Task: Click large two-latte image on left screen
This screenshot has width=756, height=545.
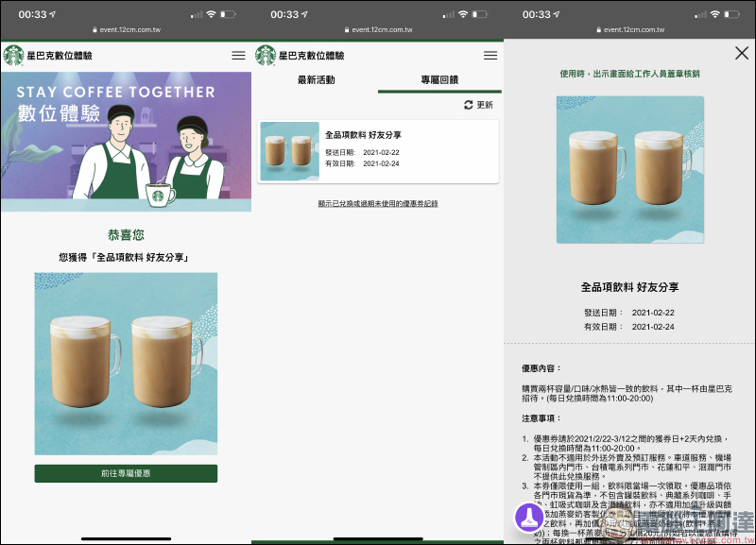Action: tap(126, 364)
